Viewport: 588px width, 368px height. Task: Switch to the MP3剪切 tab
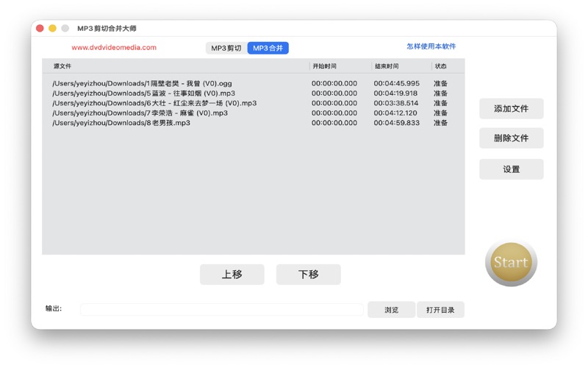tap(226, 48)
